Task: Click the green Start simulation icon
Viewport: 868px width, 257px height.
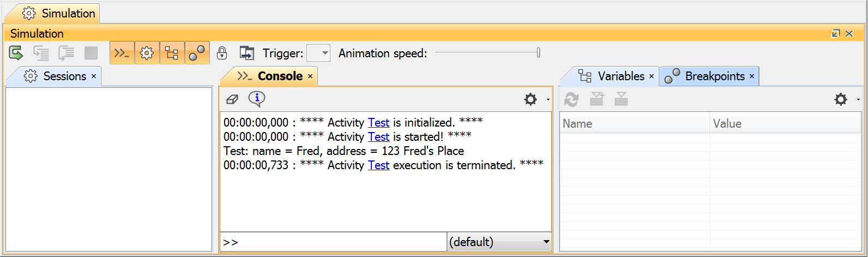Action: pos(16,53)
